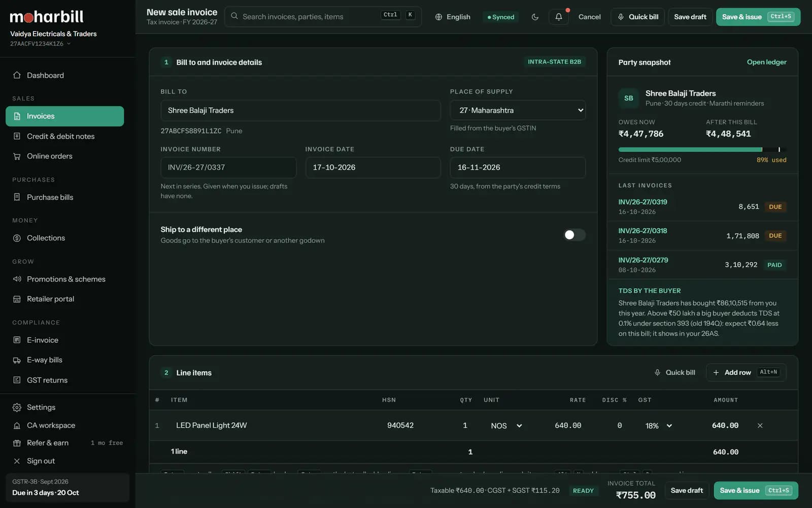Click Quick bill in the top bar

click(637, 17)
